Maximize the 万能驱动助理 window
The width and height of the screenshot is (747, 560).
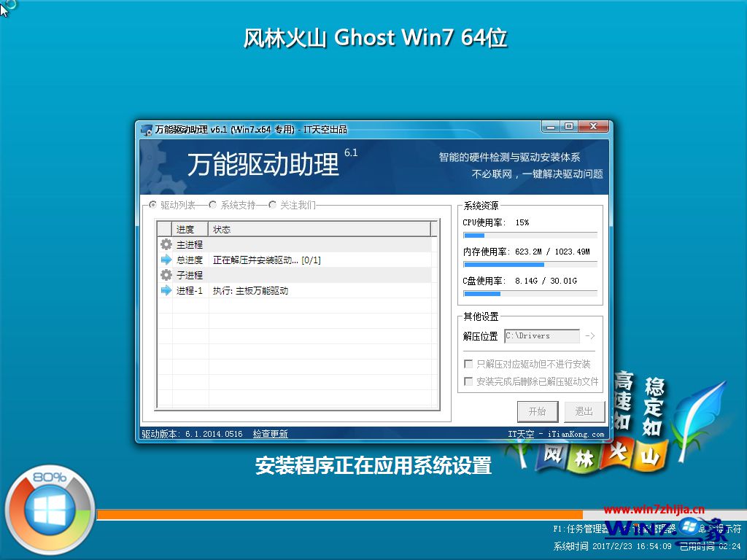pos(569,127)
